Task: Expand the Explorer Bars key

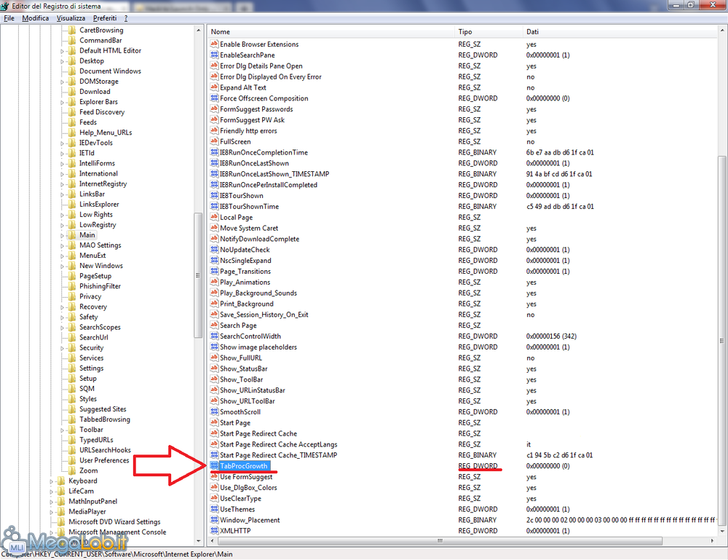Action: point(62,102)
